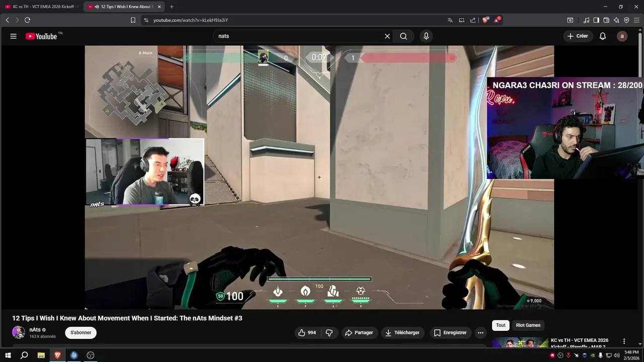Bookmark this page in address bar
The height and width of the screenshot is (362, 644).
133,20
